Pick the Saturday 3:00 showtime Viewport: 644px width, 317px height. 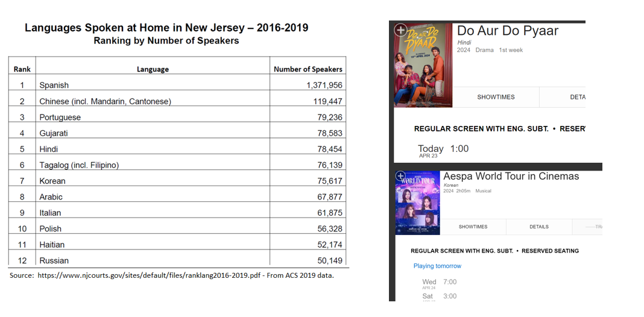coord(450,296)
